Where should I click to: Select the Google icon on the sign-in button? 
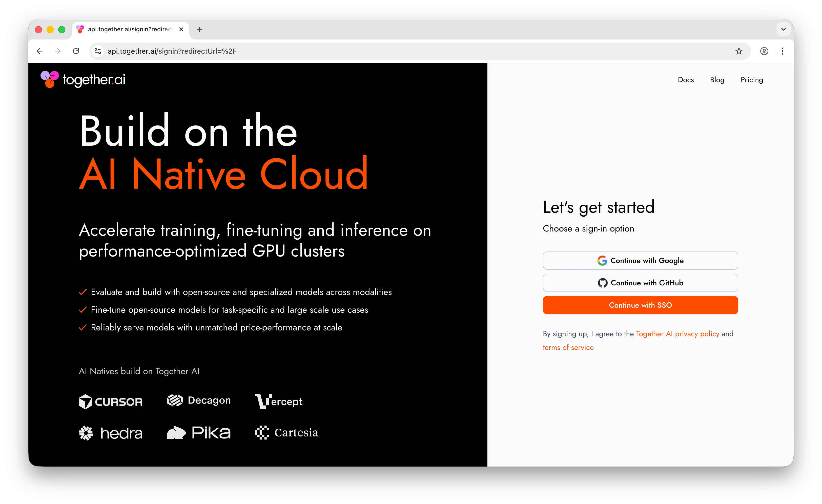pyautogui.click(x=602, y=261)
